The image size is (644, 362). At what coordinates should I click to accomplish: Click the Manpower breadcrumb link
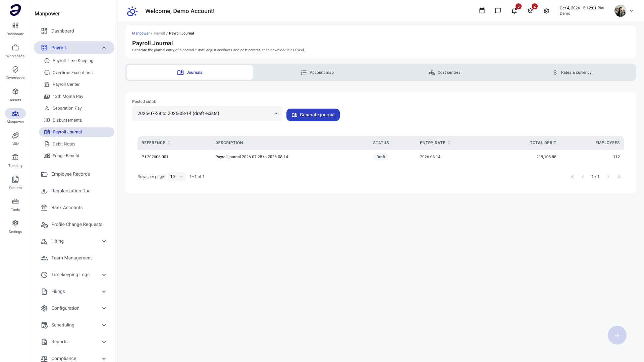(141, 33)
